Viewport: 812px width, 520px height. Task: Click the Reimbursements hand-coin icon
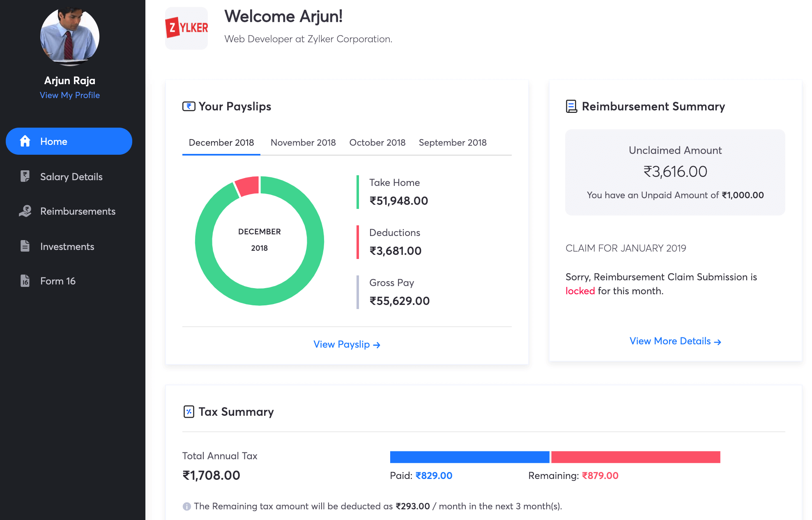(x=25, y=211)
